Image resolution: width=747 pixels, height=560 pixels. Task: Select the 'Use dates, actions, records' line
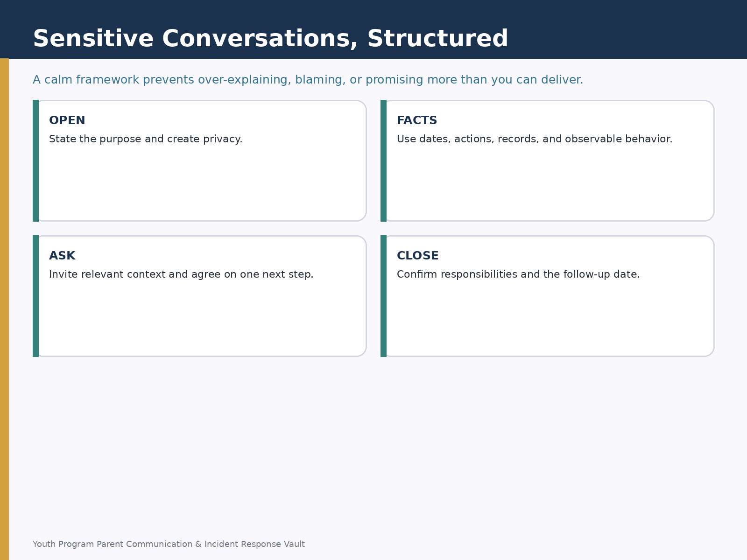coord(535,139)
